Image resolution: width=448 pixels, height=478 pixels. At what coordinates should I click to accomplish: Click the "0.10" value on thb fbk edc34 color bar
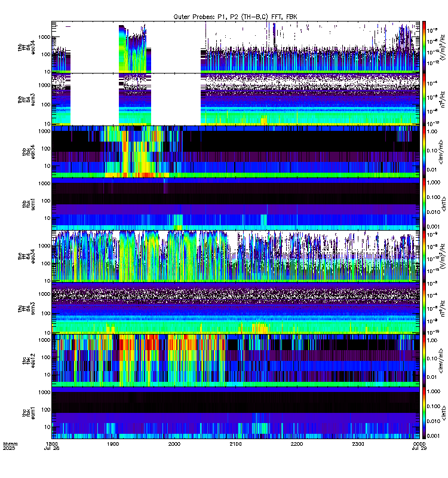pos(432,151)
